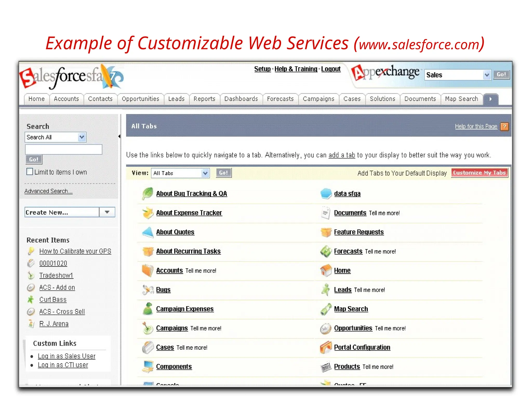532x399 pixels.
Task: Click the Bugs icon
Action: (x=148, y=290)
